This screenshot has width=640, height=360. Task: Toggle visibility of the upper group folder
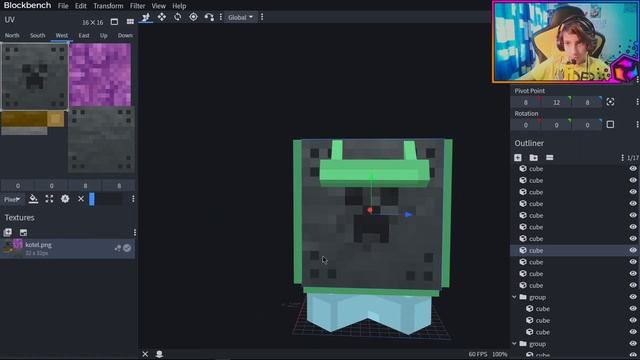point(633,297)
